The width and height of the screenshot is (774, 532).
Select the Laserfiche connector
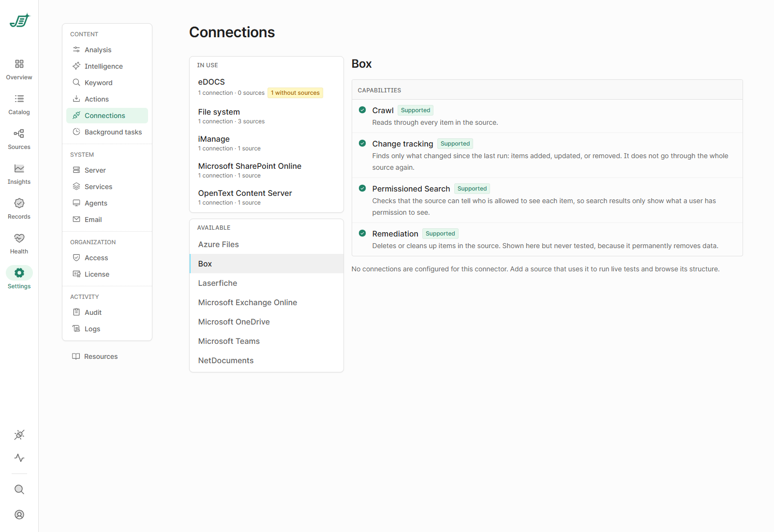pos(267,283)
